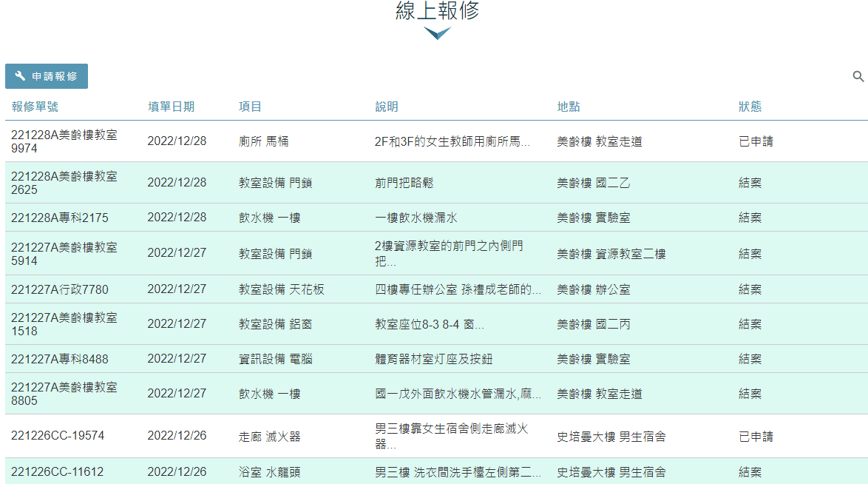Open the search magnifier icon

click(x=858, y=76)
